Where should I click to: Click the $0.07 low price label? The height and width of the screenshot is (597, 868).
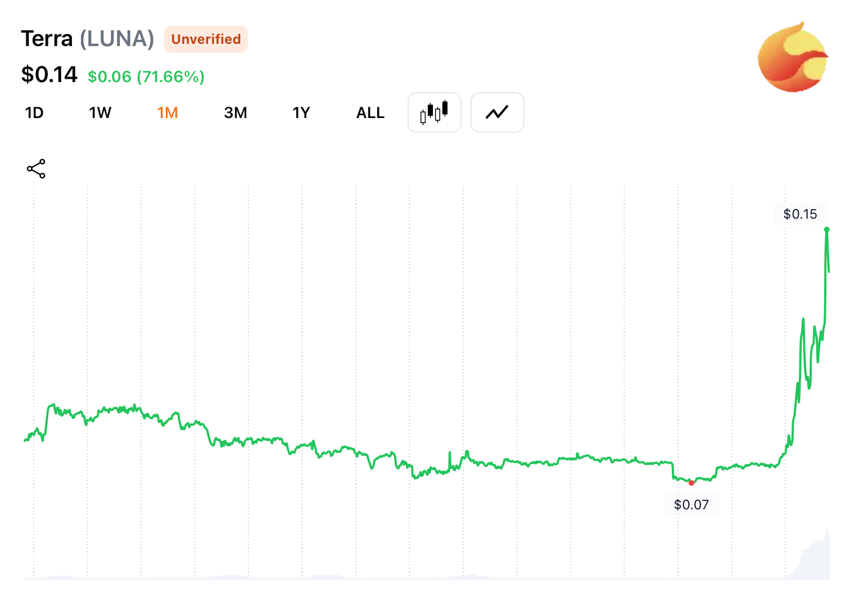[x=691, y=505]
